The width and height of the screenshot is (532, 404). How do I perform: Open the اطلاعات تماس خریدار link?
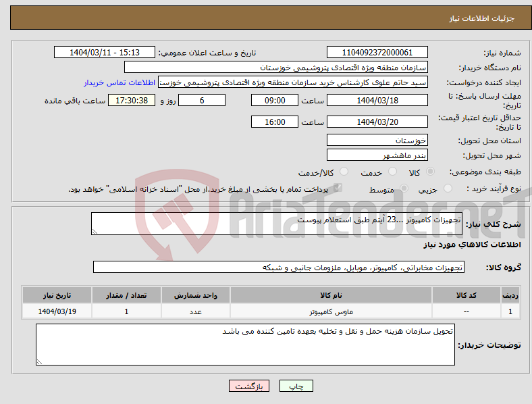[119, 82]
